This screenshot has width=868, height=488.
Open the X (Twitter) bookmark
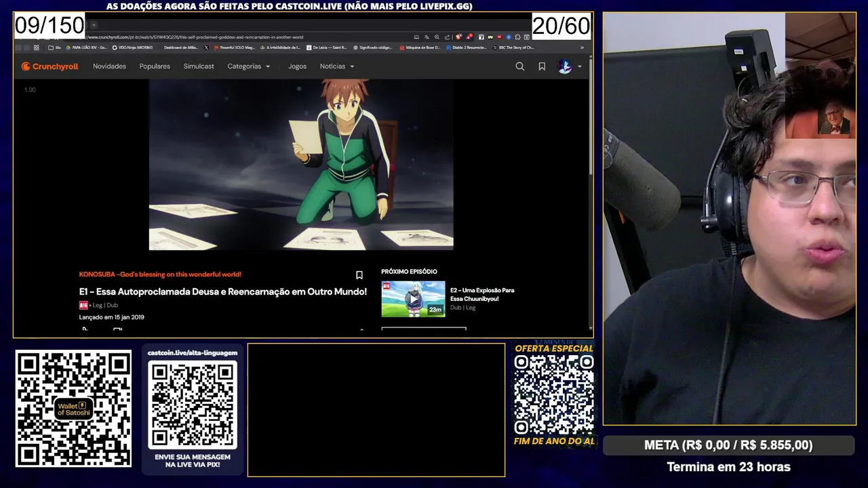click(206, 47)
